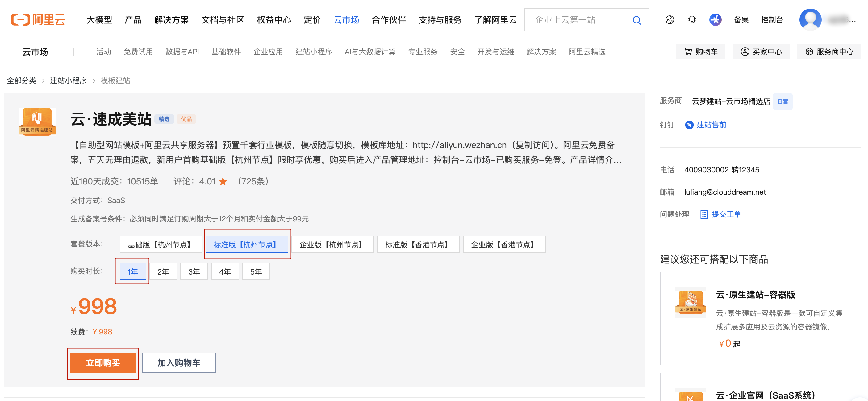Select package 企业版【香港节点】
The height and width of the screenshot is (401, 868).
pyautogui.click(x=504, y=244)
